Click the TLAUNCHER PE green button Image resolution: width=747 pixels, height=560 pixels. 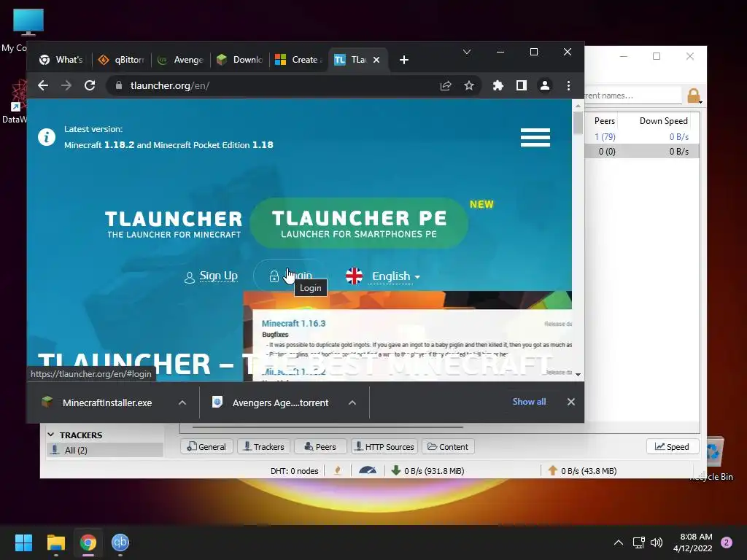coord(359,223)
